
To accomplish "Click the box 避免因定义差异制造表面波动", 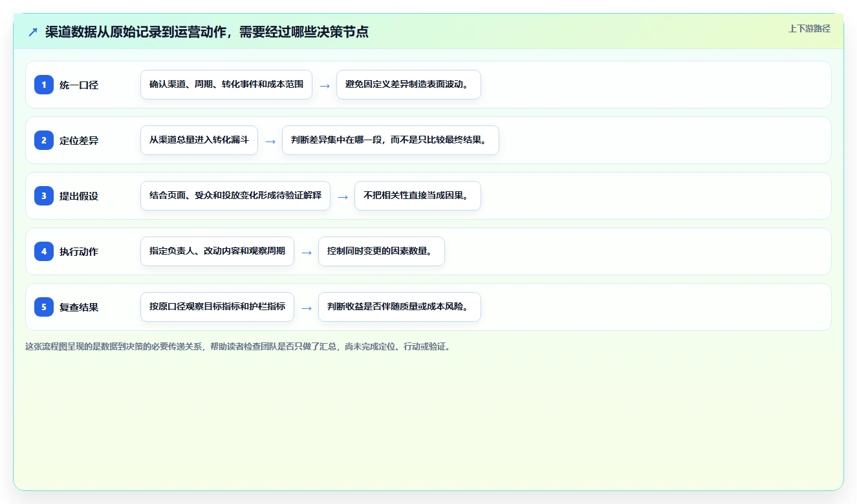I will pos(409,85).
